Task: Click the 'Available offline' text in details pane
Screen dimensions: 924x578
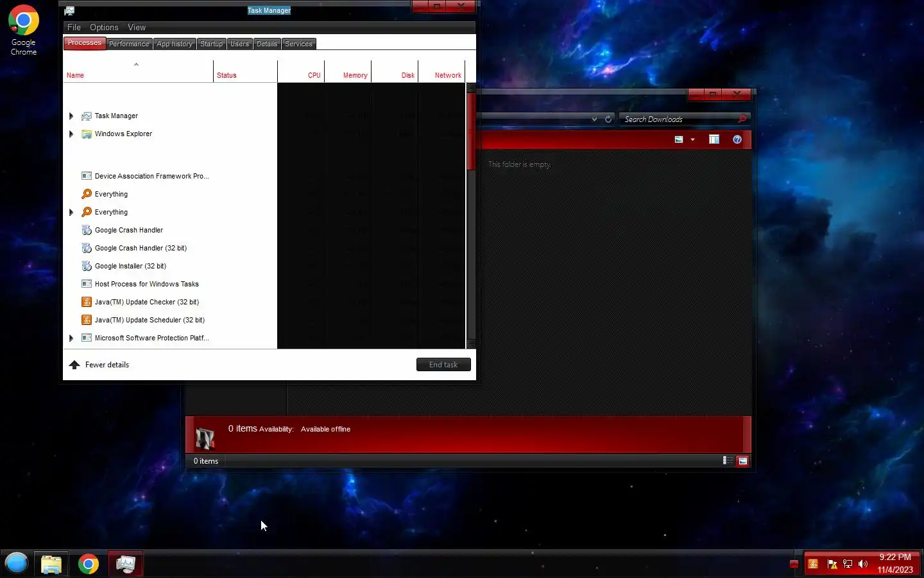Action: (325, 429)
